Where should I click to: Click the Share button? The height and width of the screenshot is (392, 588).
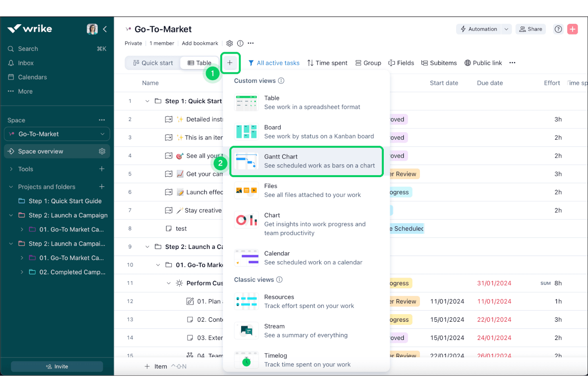[x=531, y=29]
